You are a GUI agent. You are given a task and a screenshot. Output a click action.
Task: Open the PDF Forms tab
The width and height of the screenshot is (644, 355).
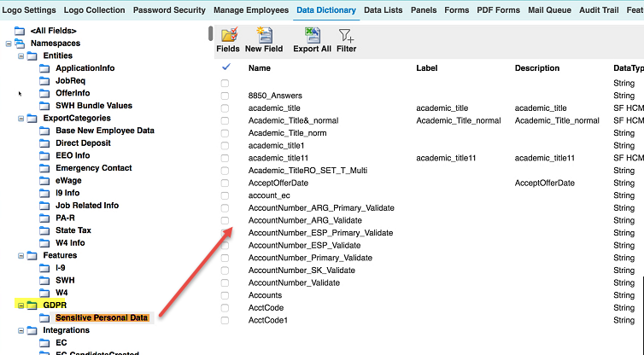(x=498, y=10)
